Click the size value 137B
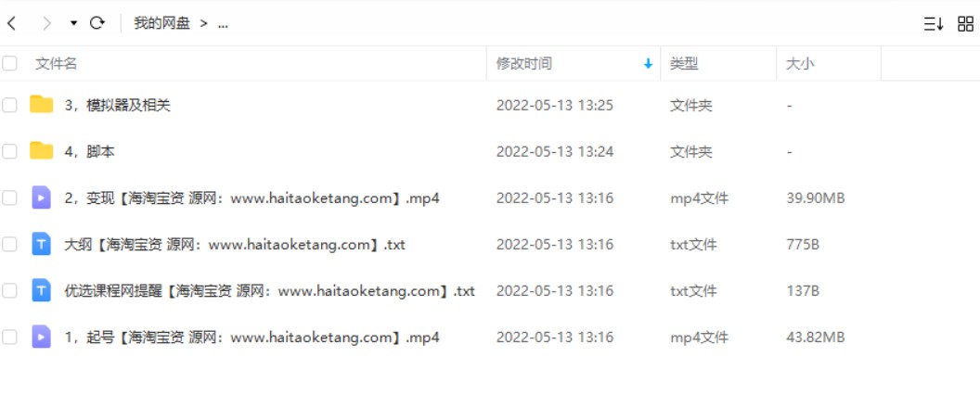Screen dimensions: 980x408 [803, 291]
